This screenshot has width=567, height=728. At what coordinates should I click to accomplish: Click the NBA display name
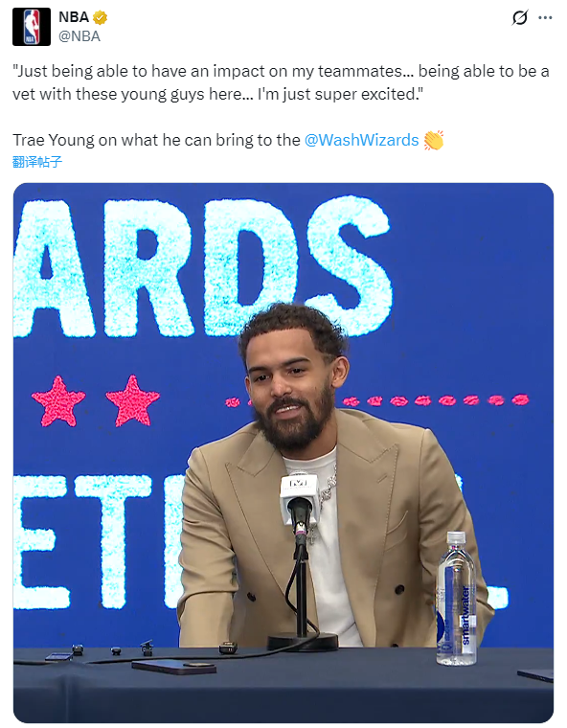[74, 17]
